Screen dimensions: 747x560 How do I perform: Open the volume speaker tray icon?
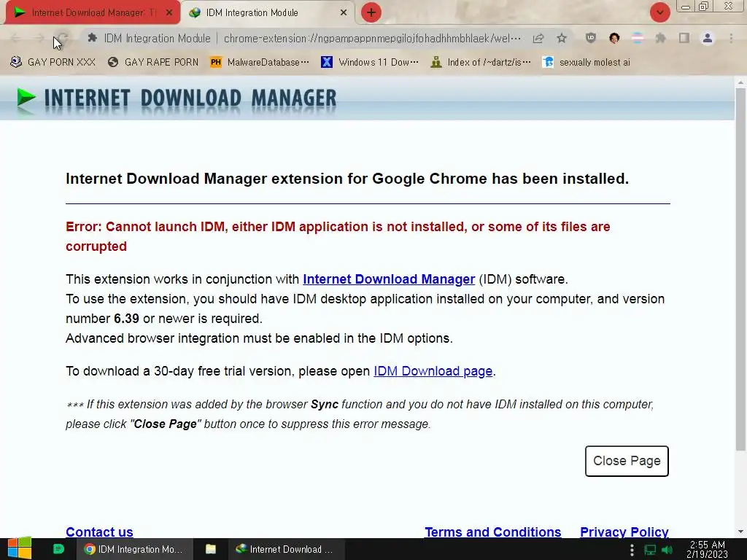tap(667, 550)
